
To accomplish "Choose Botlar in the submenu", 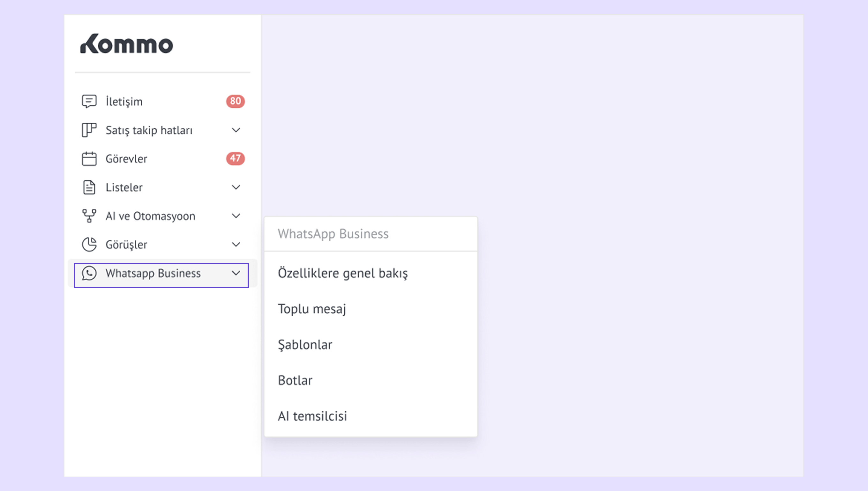I will click(x=295, y=380).
